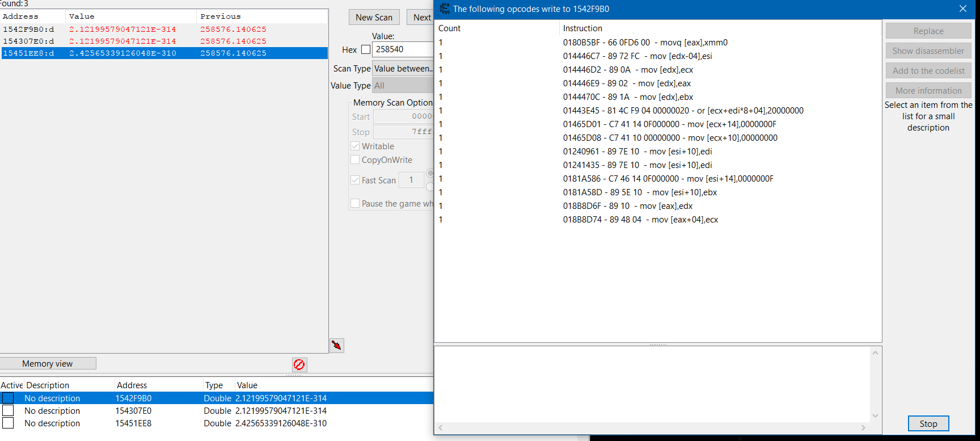
Task: Click the red arrow add-to-address-list icon
Action: coord(337,345)
